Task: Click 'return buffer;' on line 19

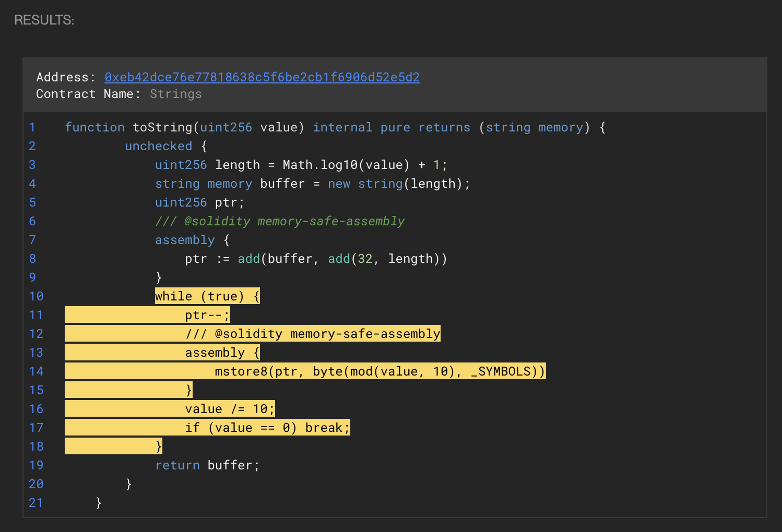Action: (x=207, y=465)
